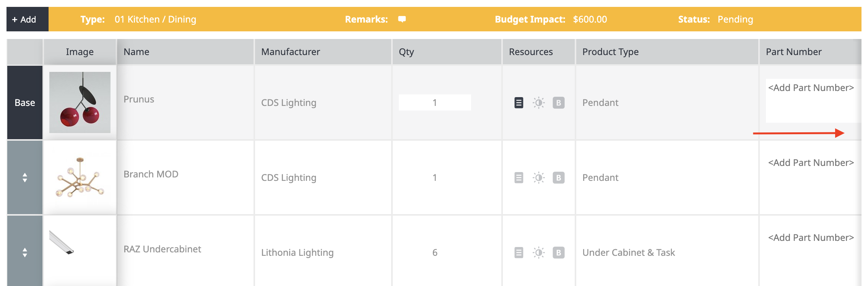Add a part number for Branch MOD
The height and width of the screenshot is (286, 868).
tap(811, 163)
